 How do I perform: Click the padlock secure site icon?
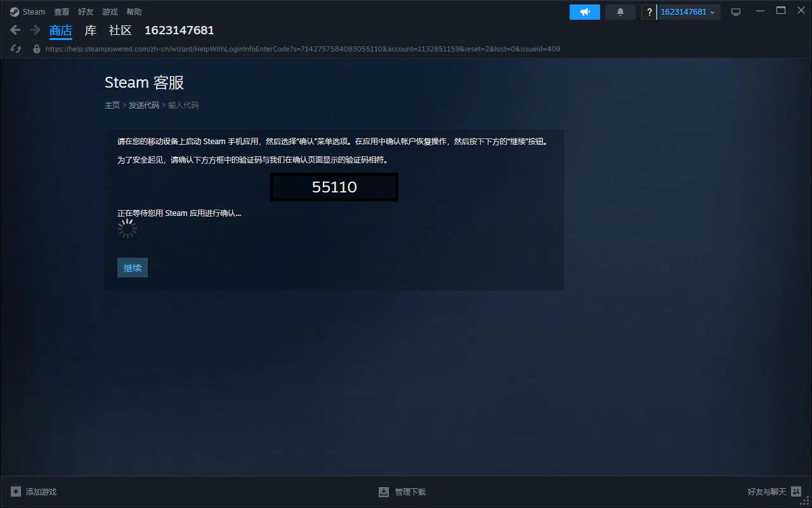(x=37, y=49)
